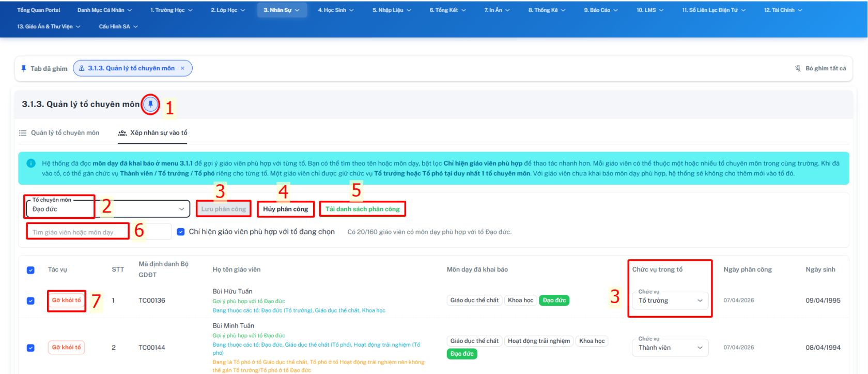Close the pinned tab 3.1.3 chip
The width and height of the screenshot is (868, 374).
[x=182, y=68]
